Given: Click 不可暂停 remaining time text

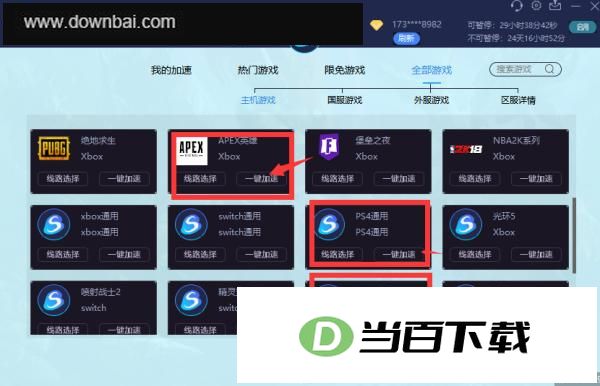Looking at the screenshot, I should (515, 38).
